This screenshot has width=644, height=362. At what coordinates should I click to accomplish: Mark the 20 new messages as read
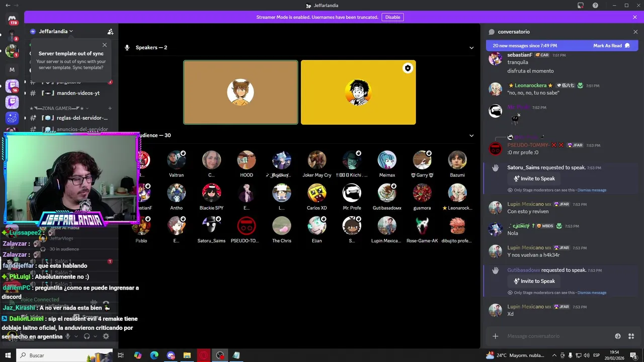click(x=611, y=46)
